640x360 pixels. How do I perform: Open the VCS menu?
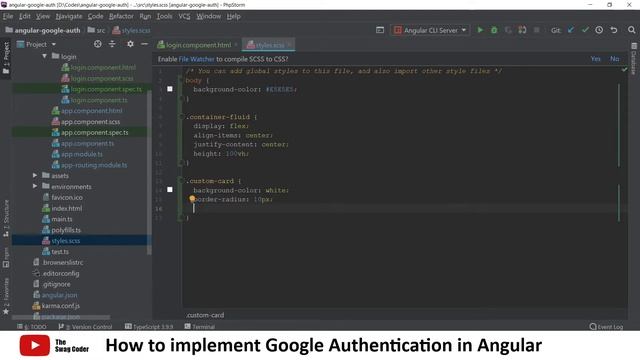[184, 16]
